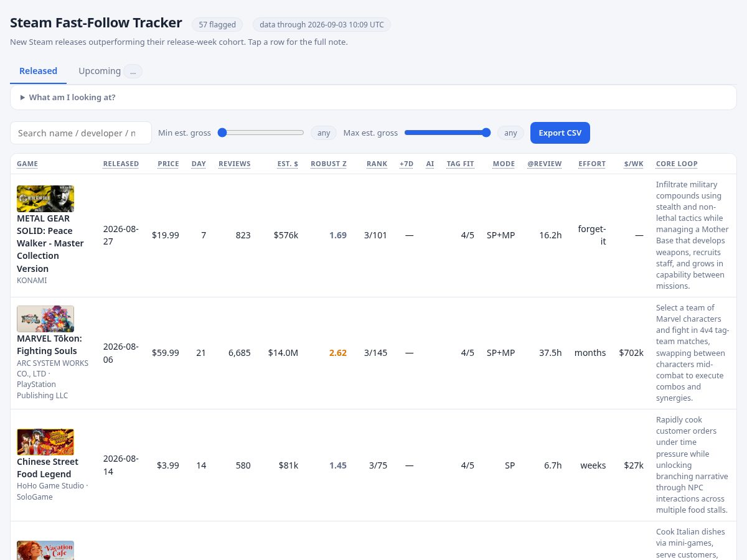Open the MARVEL Tōkon game thumbnail
The width and height of the screenshot is (747, 560).
pyautogui.click(x=45, y=319)
